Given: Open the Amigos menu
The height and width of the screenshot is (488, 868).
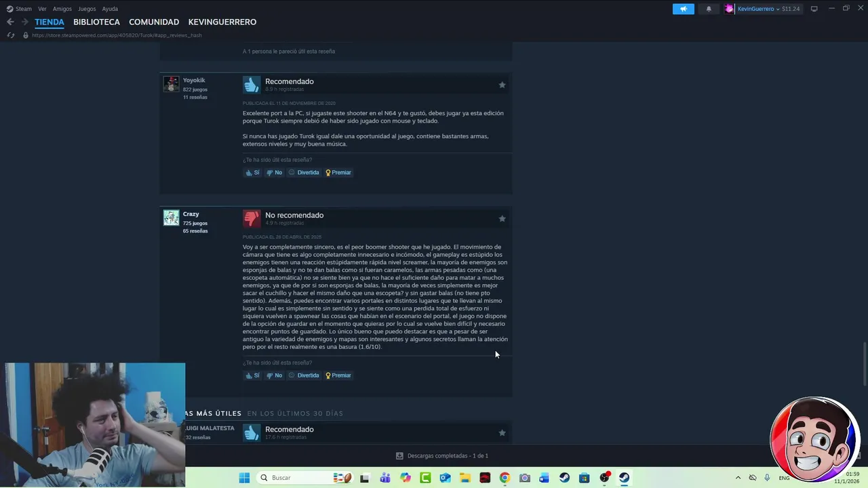Looking at the screenshot, I should pos(62,9).
